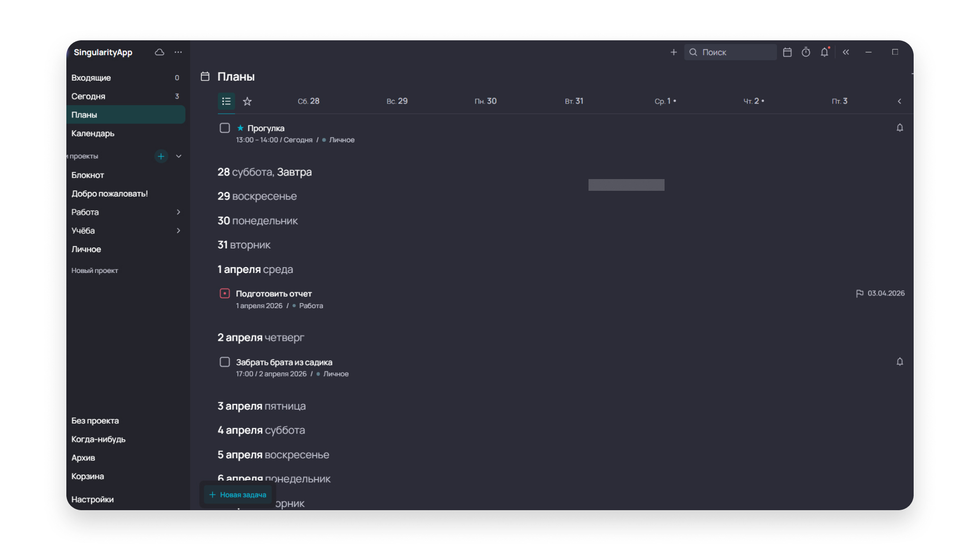
Task: Click the Новая задача button
Action: coord(237,494)
